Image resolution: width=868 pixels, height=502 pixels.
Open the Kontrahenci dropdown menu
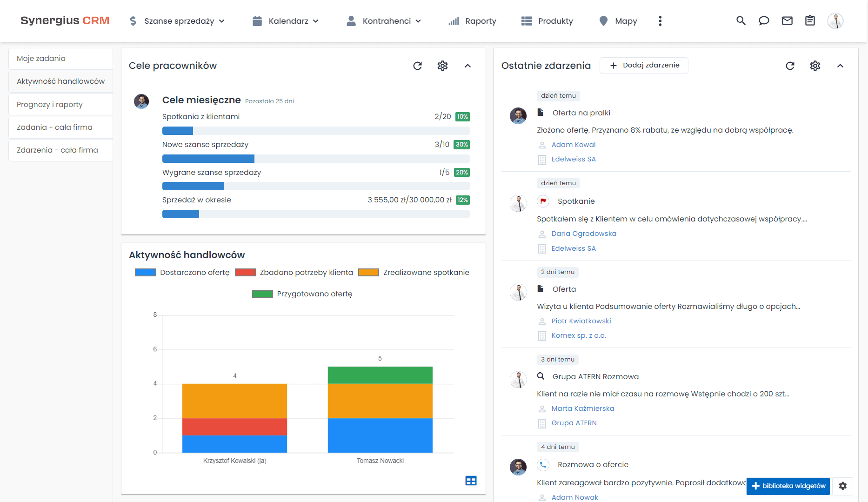coord(384,21)
